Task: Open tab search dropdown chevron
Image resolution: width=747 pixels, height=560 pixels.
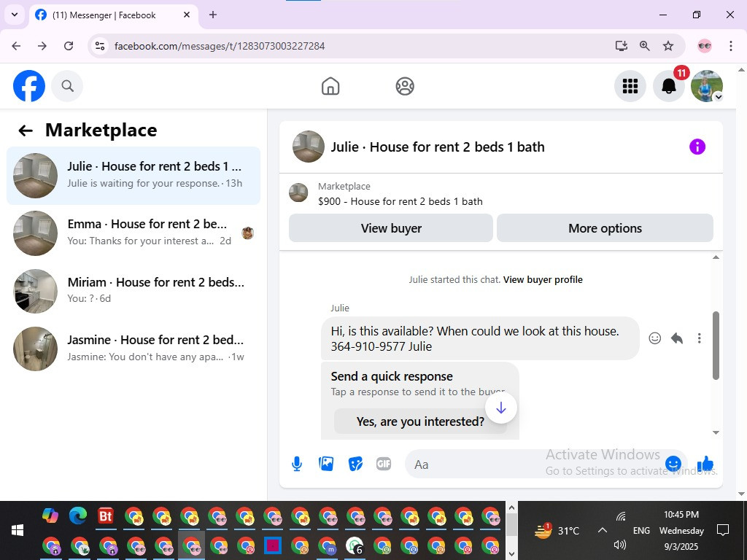Action: (x=15, y=15)
